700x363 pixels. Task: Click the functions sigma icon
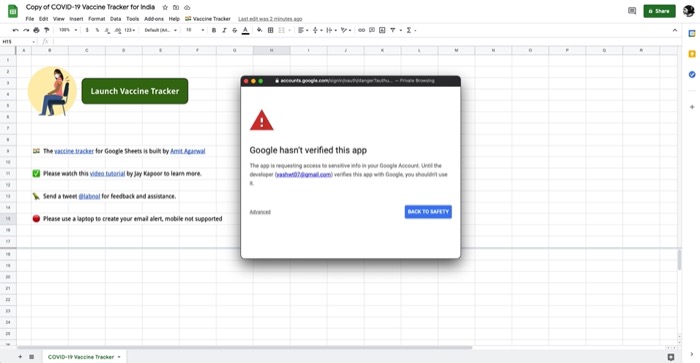(408, 30)
